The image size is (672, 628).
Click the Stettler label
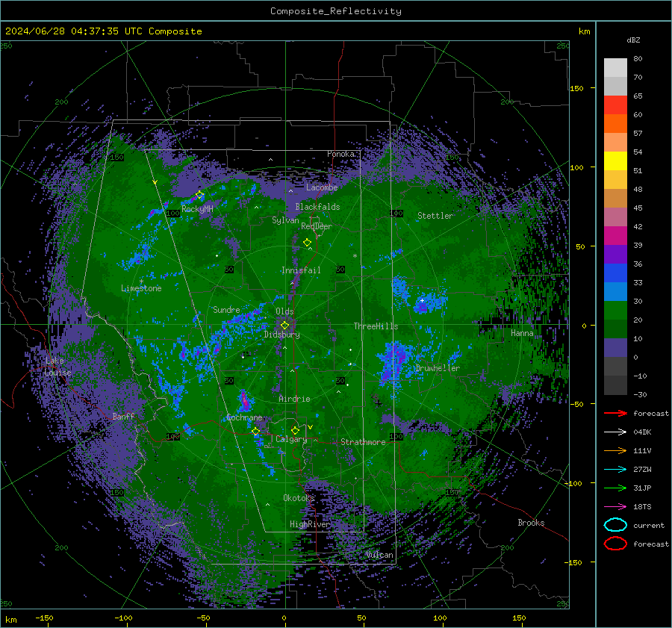pyautogui.click(x=435, y=216)
